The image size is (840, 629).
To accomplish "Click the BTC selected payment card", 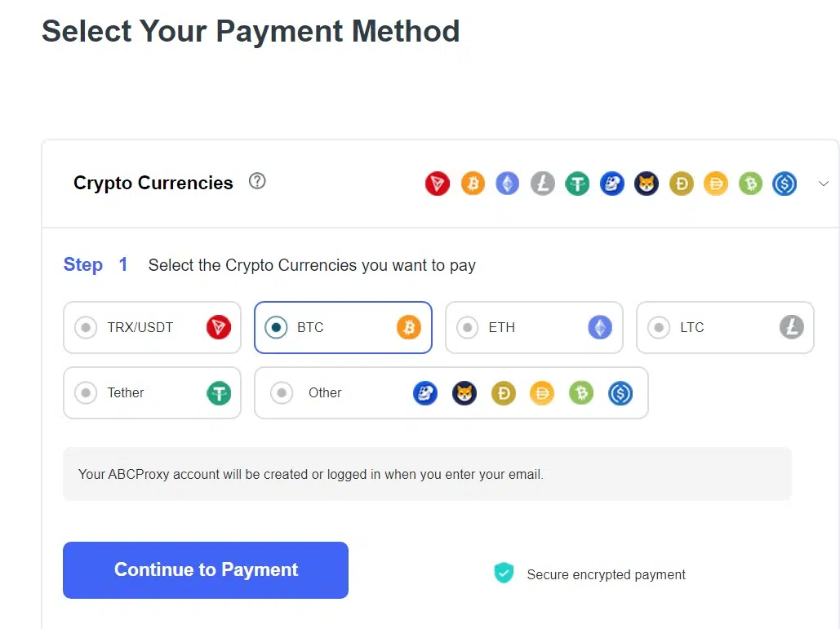I will [343, 327].
